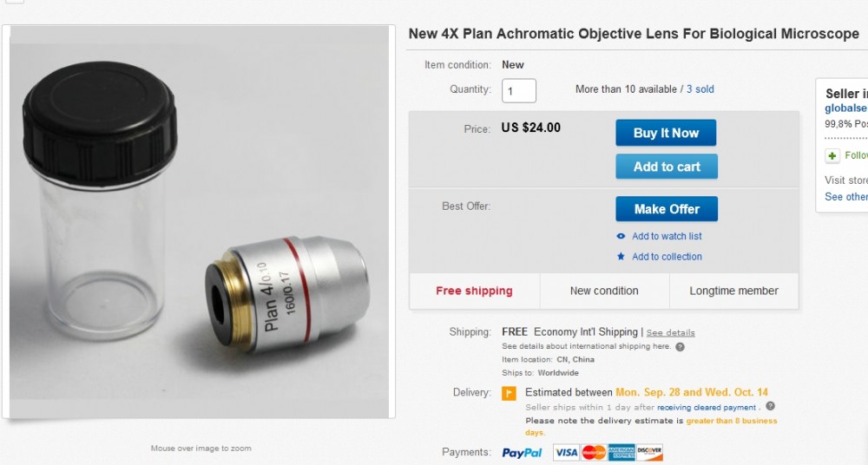Screen dimensions: 868x465
Task: Click the 'receiving cleared payment' link
Action: coord(707,407)
